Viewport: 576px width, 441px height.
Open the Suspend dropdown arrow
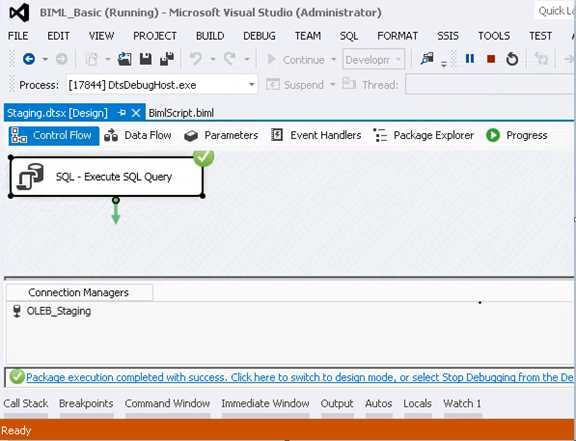pos(332,85)
